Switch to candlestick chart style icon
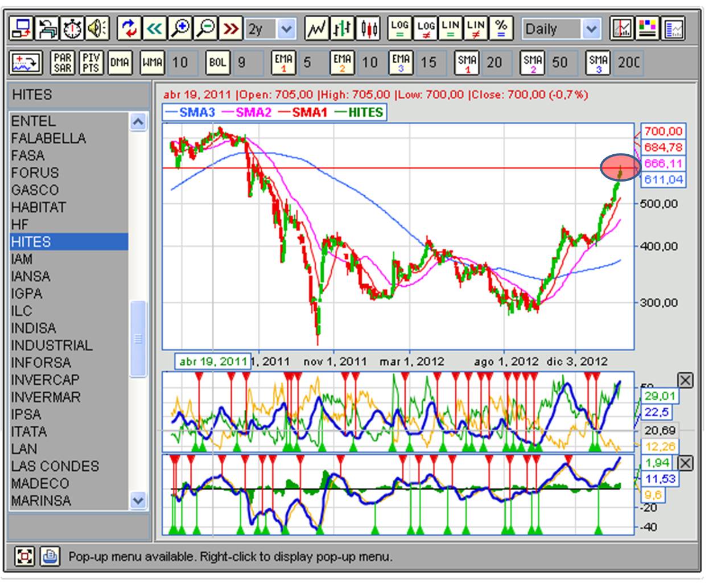Image resolution: width=709 pixels, height=588 pixels. (369, 28)
